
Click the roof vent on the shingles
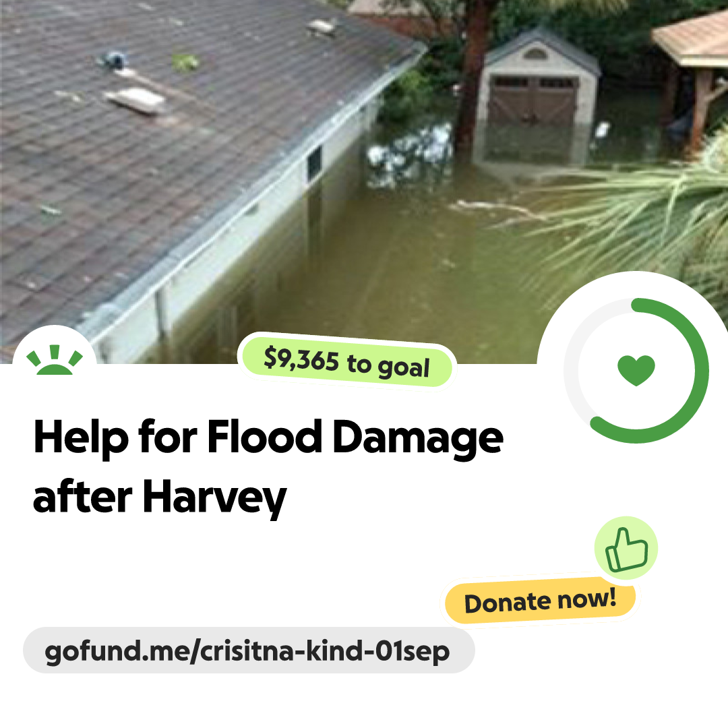[x=136, y=100]
